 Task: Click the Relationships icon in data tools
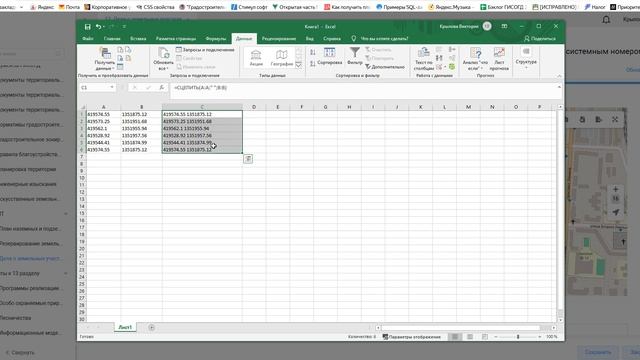[452, 58]
